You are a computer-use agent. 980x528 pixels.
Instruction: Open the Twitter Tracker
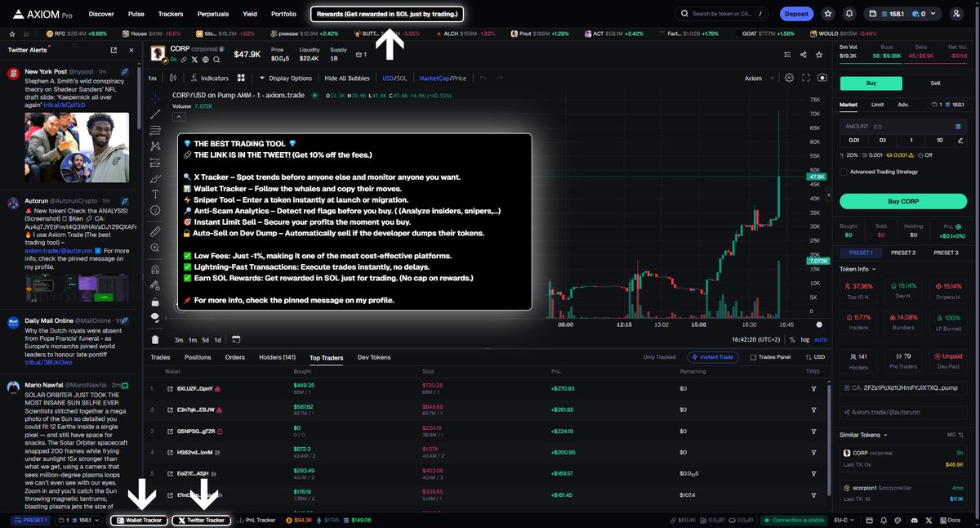click(201, 520)
